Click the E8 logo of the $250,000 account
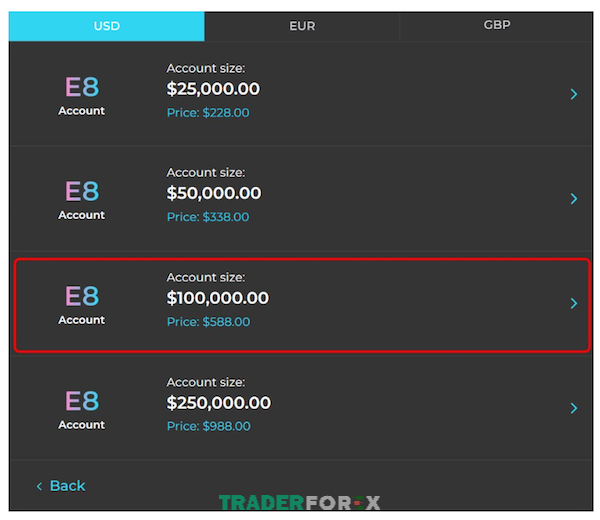The image size is (600, 520). point(82,401)
